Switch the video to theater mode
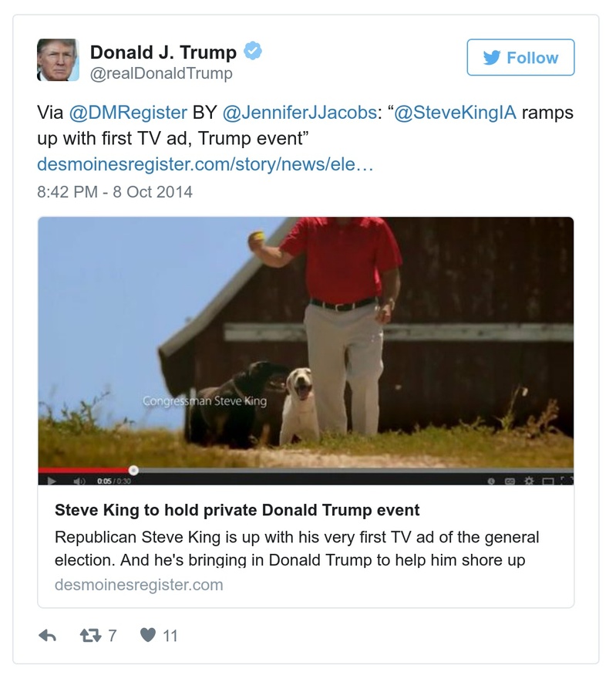The image size is (616, 682). pyautogui.click(x=547, y=480)
